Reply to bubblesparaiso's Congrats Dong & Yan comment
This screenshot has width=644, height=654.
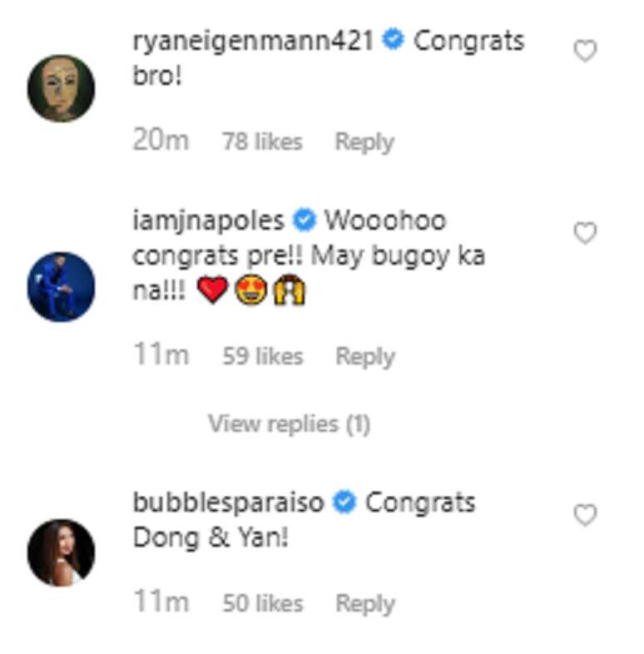point(365,604)
